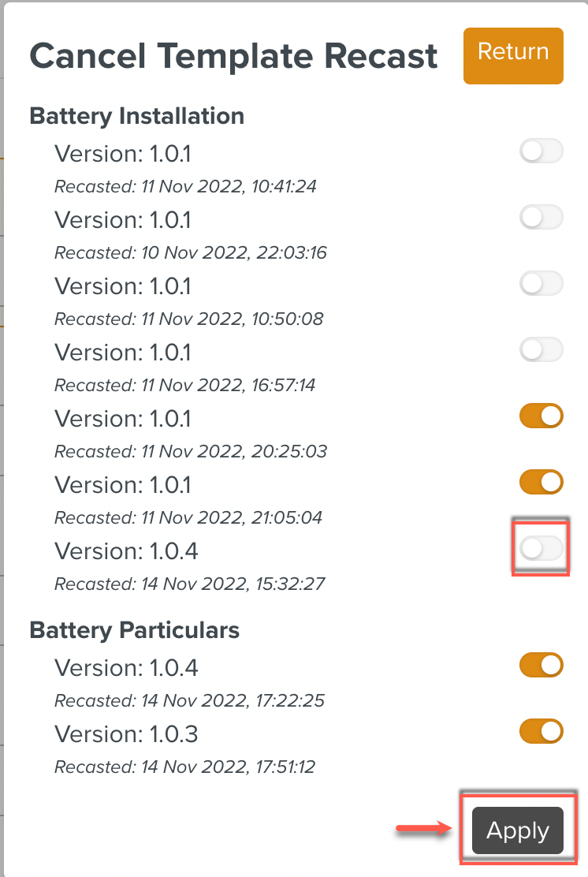This screenshot has width=588, height=877.
Task: Click the Battery Particulars section heading
Action: (x=134, y=631)
